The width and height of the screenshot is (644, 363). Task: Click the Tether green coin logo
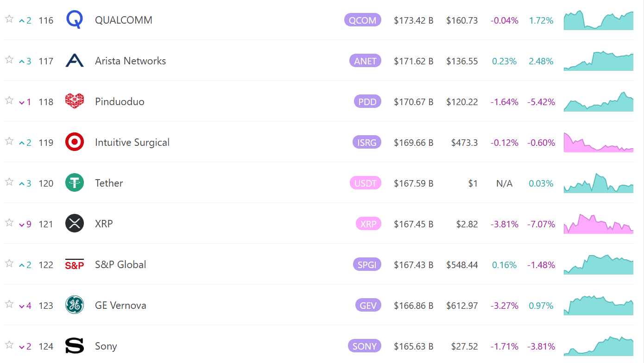[75, 183]
